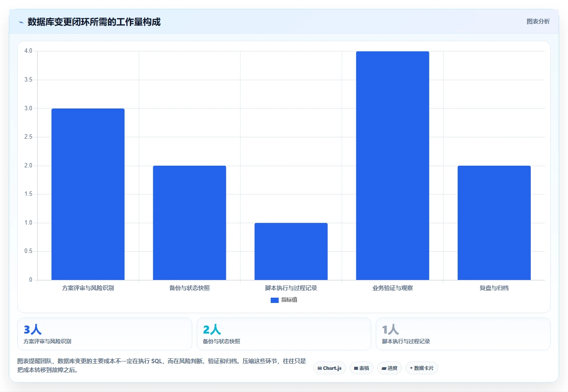Open the 1人 data card
Image resolution: width=568 pixels, height=392 pixels.
coord(463,334)
